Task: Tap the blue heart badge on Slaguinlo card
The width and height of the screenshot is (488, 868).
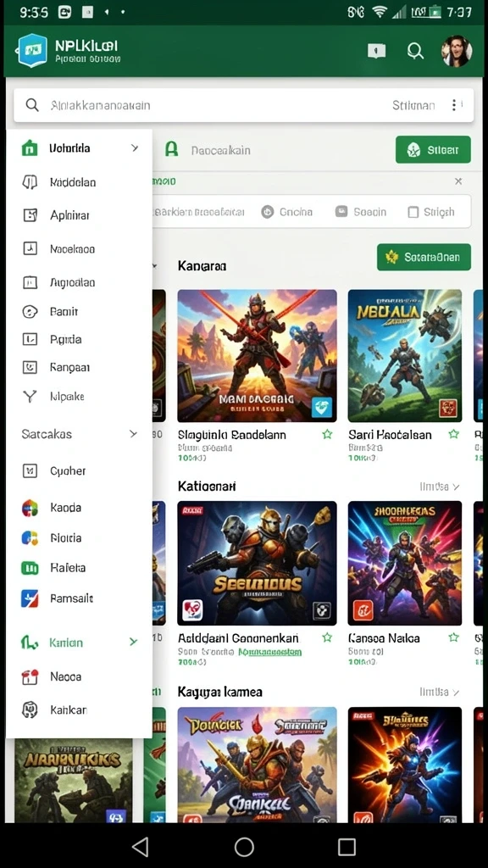Action: pos(321,408)
